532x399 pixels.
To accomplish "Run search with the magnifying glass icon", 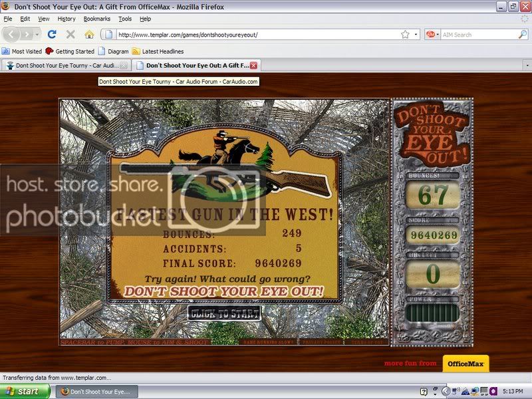I will [523, 35].
